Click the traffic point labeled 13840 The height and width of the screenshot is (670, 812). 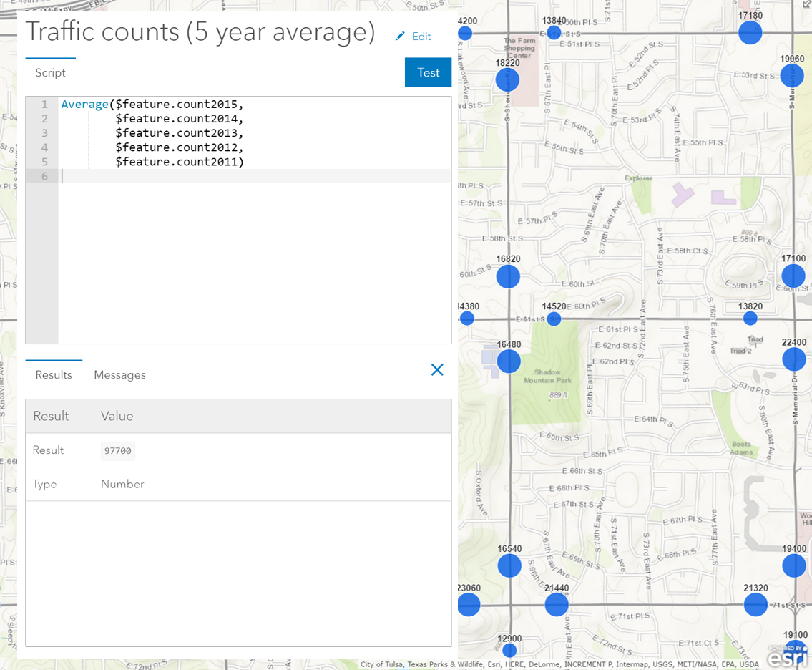pyautogui.click(x=554, y=33)
